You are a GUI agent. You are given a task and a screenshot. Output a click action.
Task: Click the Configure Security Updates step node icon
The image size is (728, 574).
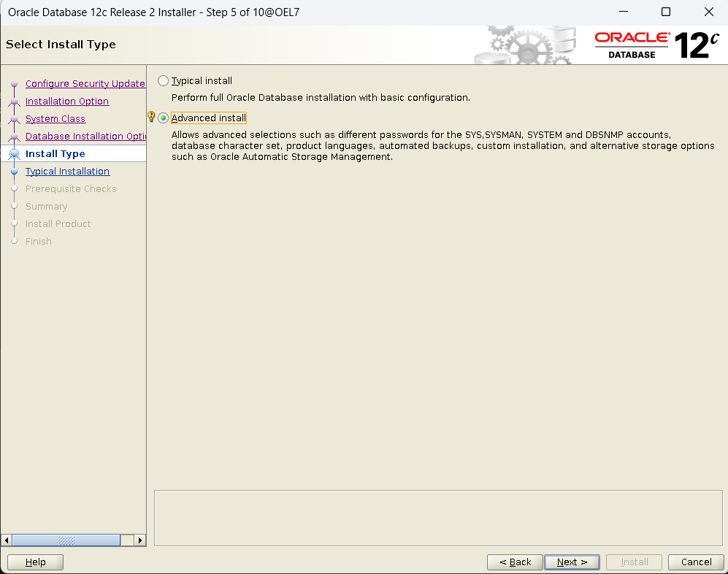point(15,83)
